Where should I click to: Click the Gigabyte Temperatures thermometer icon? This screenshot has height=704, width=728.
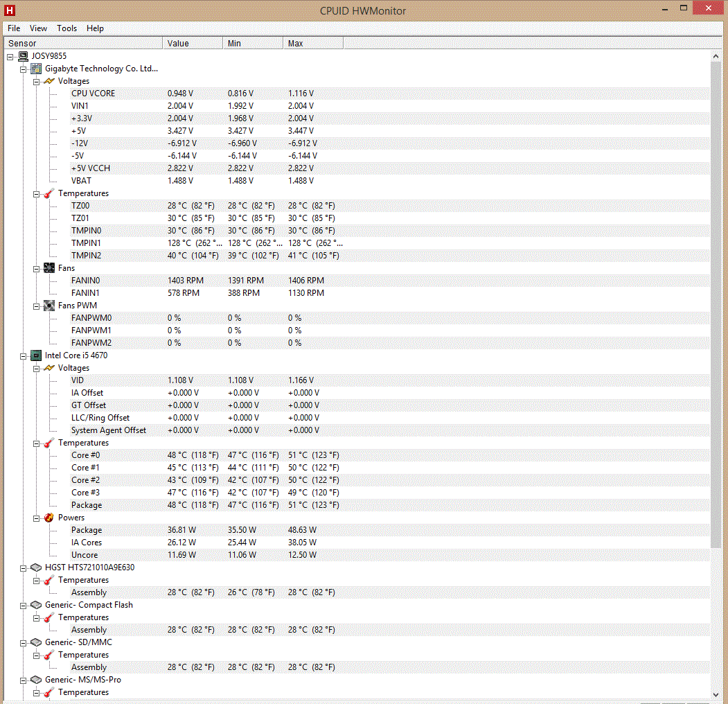(49, 193)
